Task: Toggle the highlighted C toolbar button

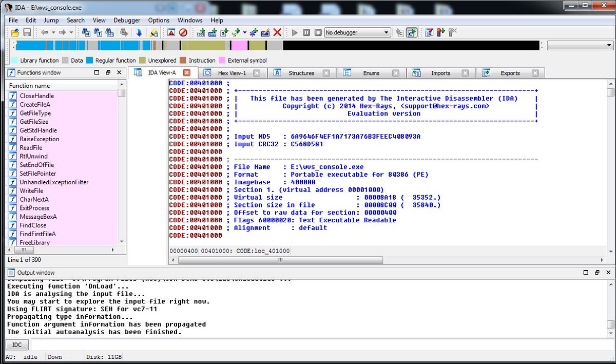Action: tap(412, 32)
